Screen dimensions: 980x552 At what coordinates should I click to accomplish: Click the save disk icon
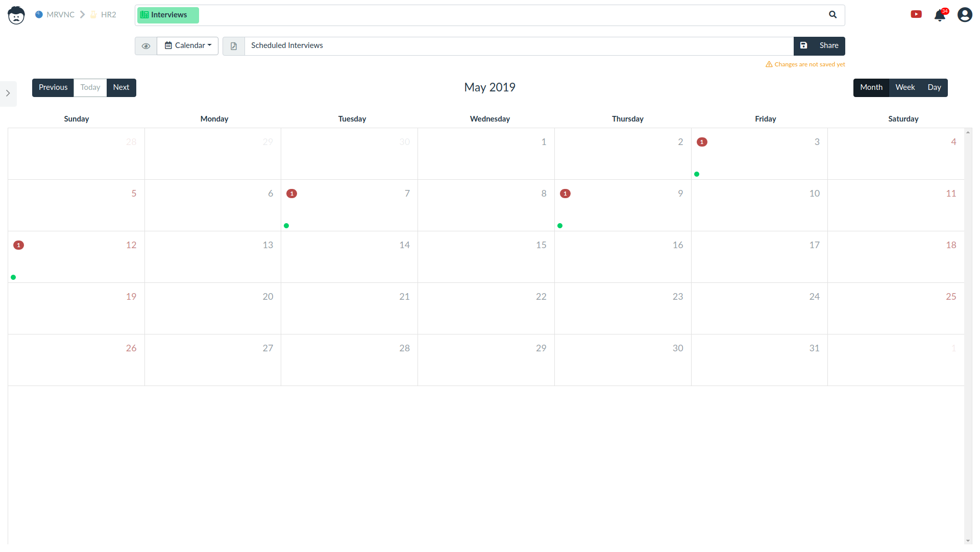803,45
